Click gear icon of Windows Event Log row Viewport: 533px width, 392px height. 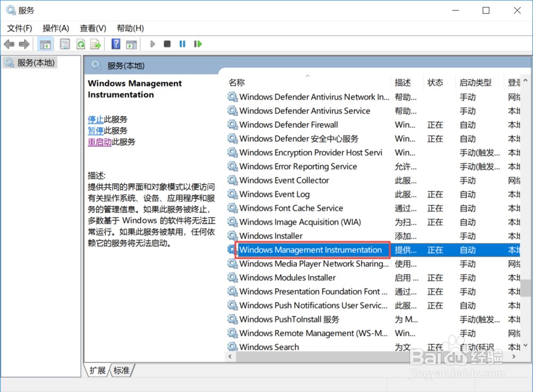pos(232,194)
